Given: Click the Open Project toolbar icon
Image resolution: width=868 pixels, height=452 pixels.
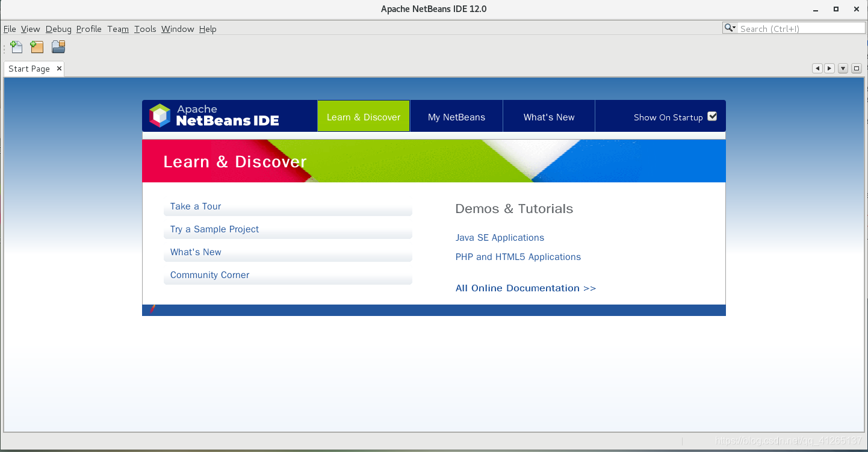Looking at the screenshot, I should [x=58, y=47].
